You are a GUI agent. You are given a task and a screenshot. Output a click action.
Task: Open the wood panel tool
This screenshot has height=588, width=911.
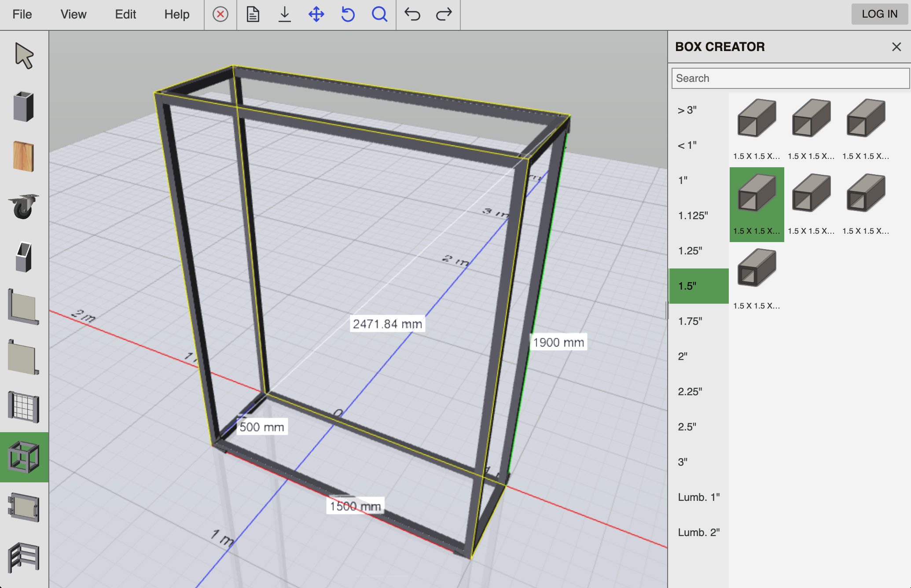coord(24,155)
